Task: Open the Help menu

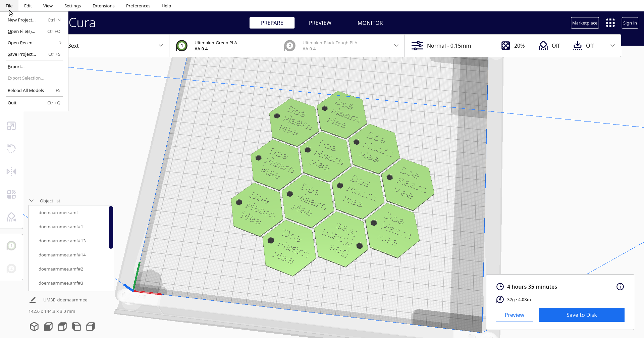Action: [166, 6]
